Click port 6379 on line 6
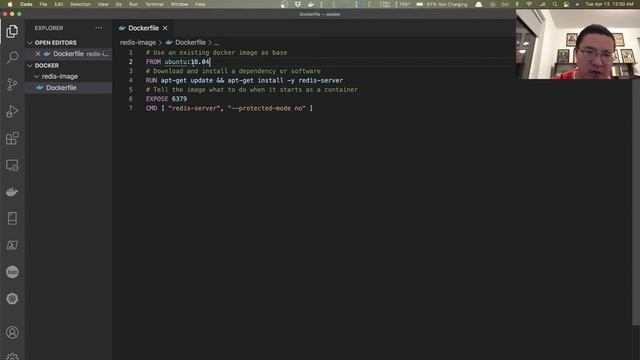The height and width of the screenshot is (360, 640). (179, 99)
